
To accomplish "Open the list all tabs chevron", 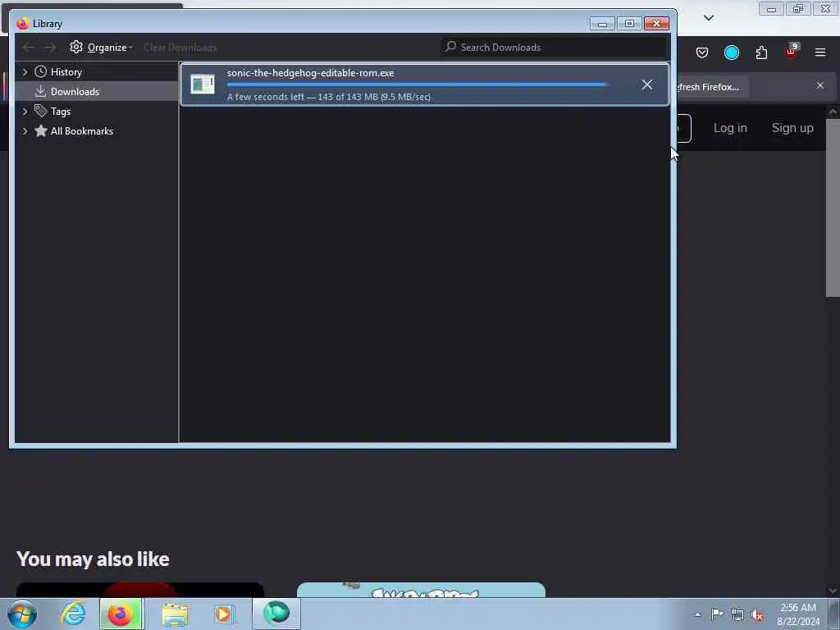I will click(708, 18).
